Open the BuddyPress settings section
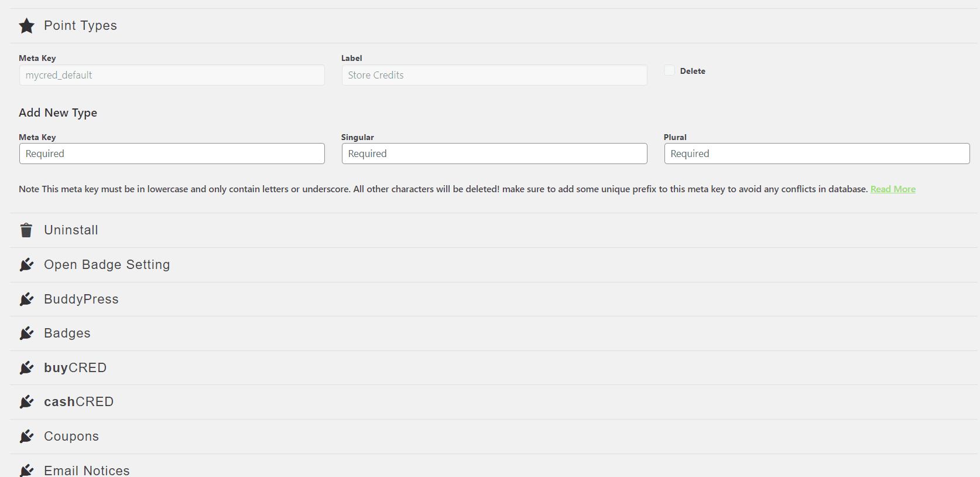 click(81, 299)
